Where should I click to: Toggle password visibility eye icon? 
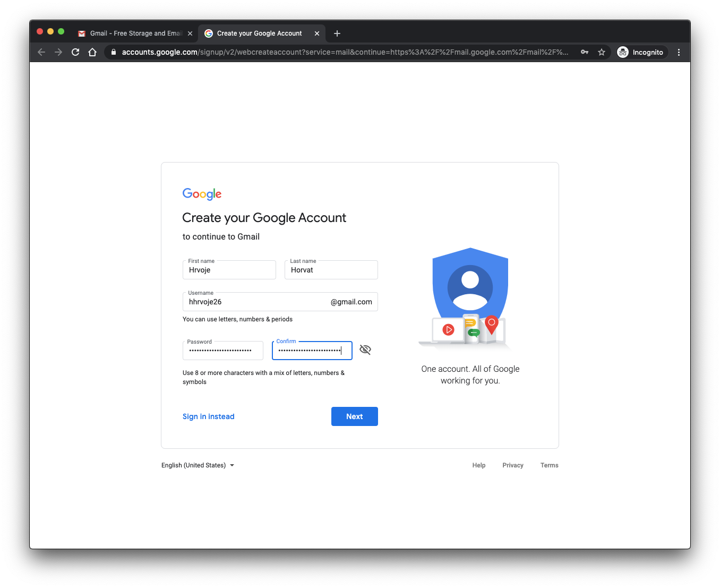365,350
